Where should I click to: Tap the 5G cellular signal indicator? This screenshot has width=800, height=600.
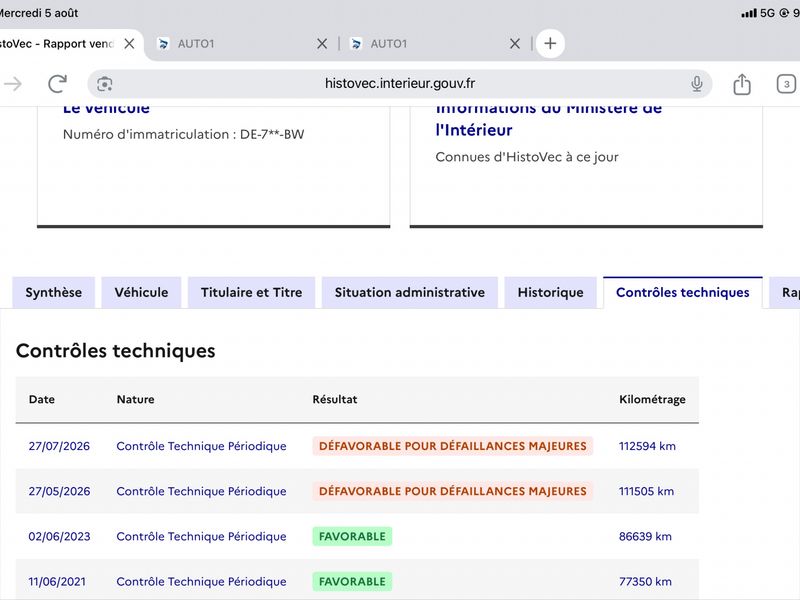758,13
